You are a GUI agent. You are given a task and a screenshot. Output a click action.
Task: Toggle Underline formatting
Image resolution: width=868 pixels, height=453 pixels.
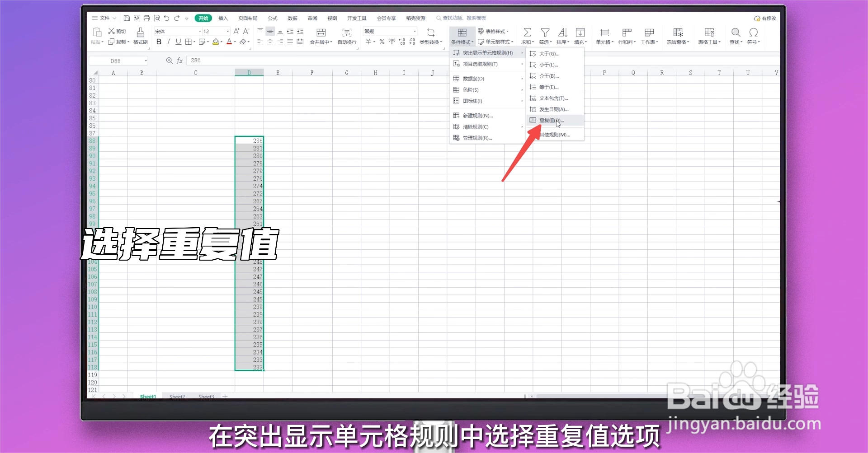pyautogui.click(x=178, y=42)
